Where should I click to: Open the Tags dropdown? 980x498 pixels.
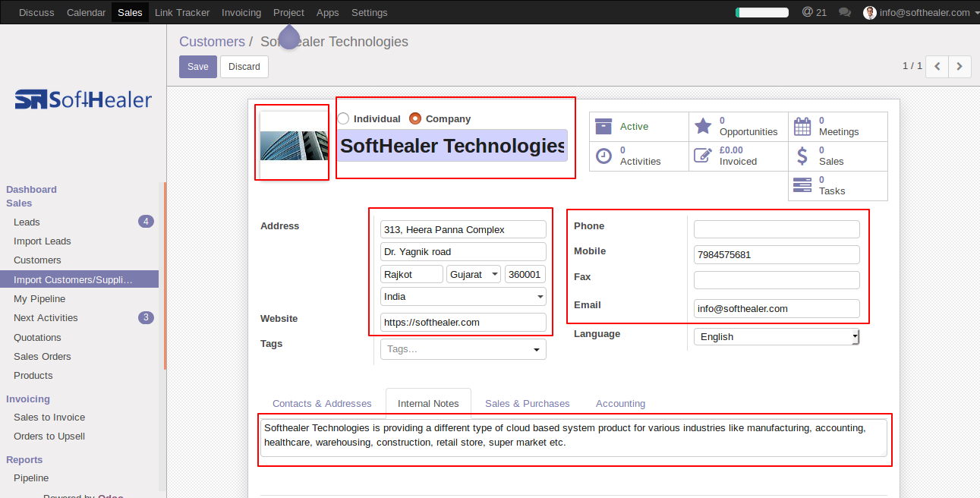coord(463,349)
